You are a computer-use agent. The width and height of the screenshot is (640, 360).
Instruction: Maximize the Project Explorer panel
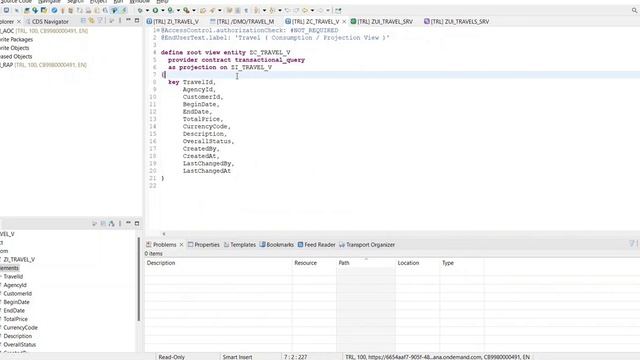(137, 20)
